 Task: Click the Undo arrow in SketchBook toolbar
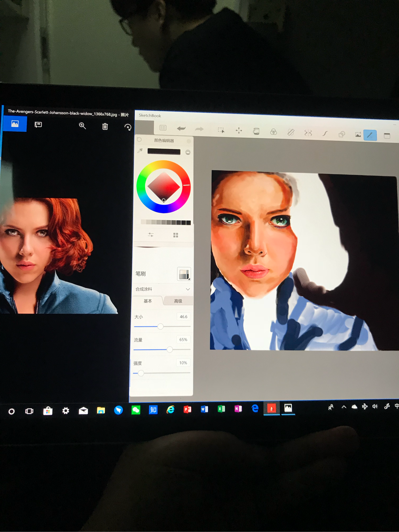[x=181, y=128]
